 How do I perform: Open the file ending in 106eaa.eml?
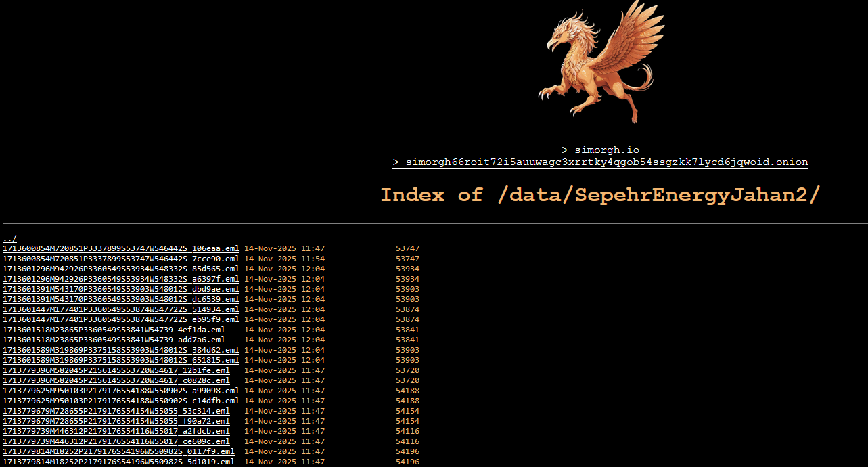click(x=120, y=248)
